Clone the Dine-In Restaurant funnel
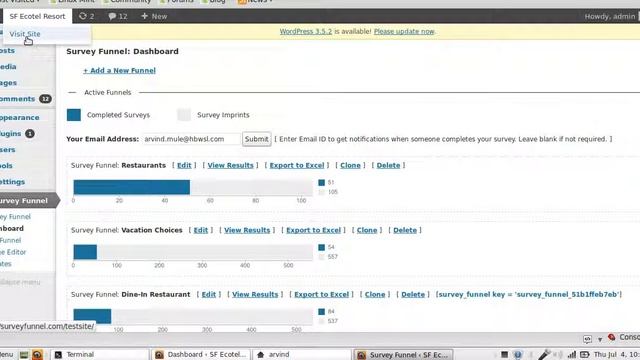This screenshot has width=640, height=360. [x=375, y=294]
